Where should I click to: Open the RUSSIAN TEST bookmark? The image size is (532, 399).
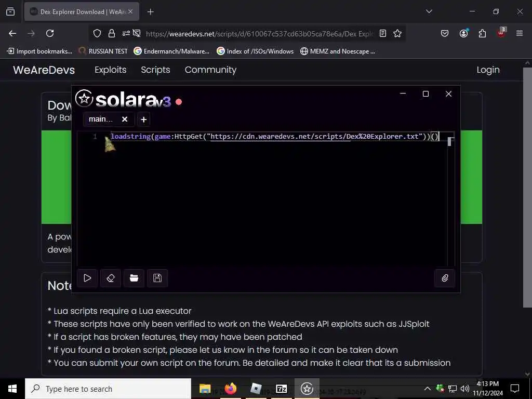click(103, 51)
